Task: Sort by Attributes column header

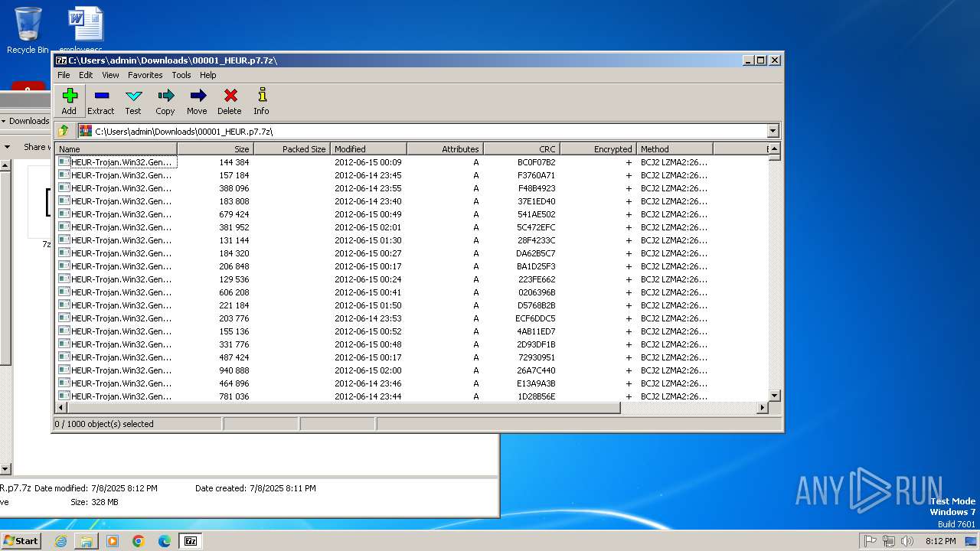Action: point(445,149)
